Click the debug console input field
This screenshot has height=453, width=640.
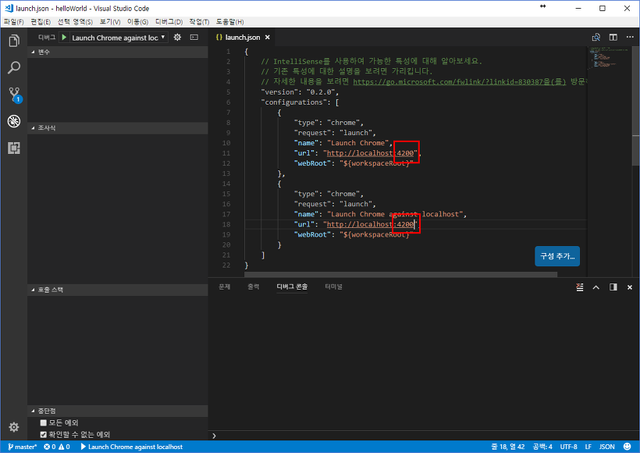[420, 436]
